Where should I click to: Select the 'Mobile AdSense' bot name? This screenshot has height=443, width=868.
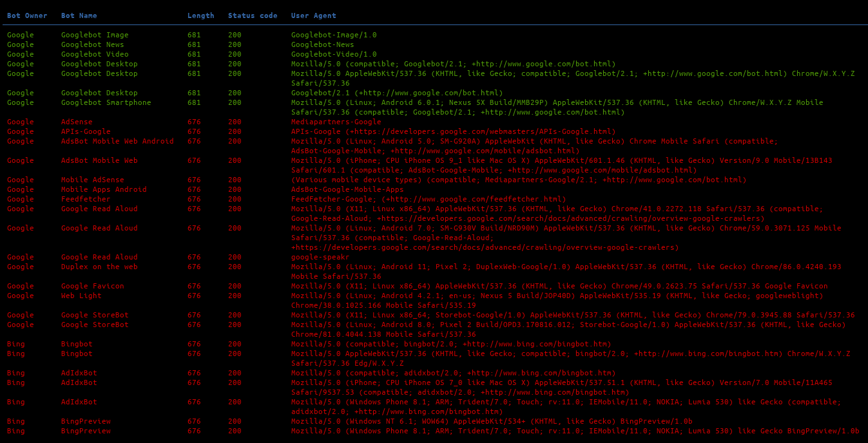pyautogui.click(x=93, y=180)
